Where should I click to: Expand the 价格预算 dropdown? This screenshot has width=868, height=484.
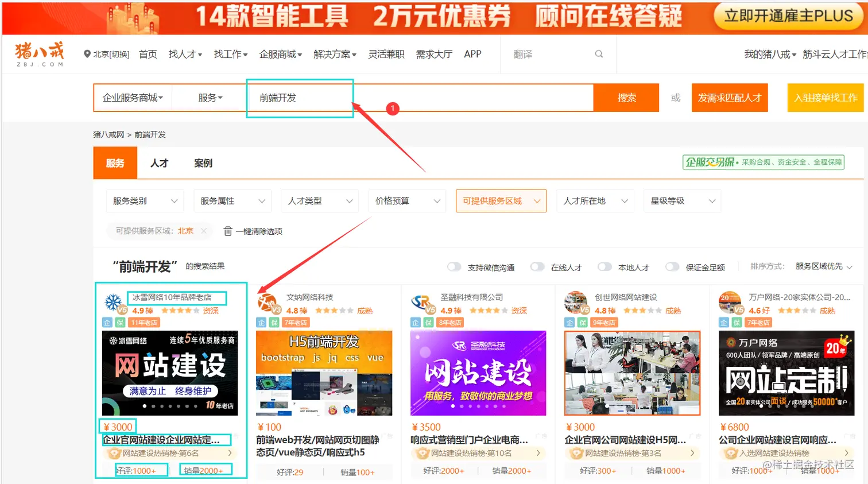[x=408, y=201]
